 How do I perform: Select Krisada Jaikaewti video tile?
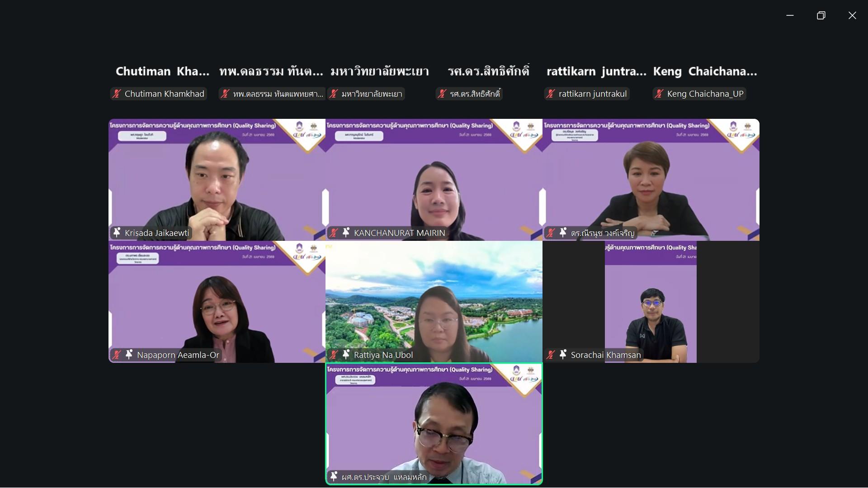point(217,180)
